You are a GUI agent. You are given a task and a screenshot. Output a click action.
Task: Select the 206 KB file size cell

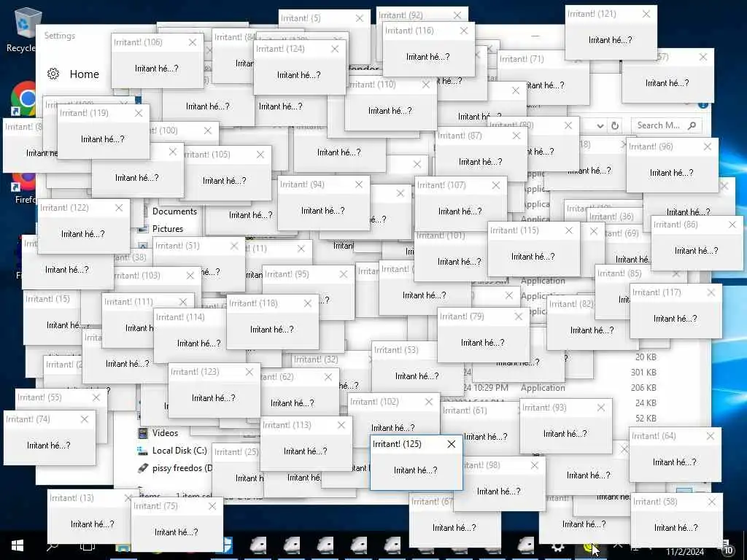coord(643,388)
